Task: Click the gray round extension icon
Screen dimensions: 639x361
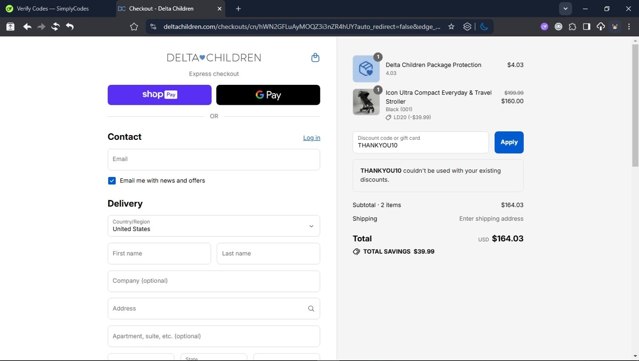Action: point(558,26)
